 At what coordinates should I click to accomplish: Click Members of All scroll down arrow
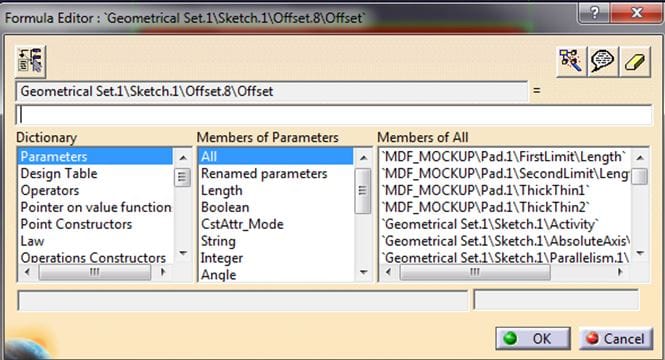pyautogui.click(x=640, y=254)
